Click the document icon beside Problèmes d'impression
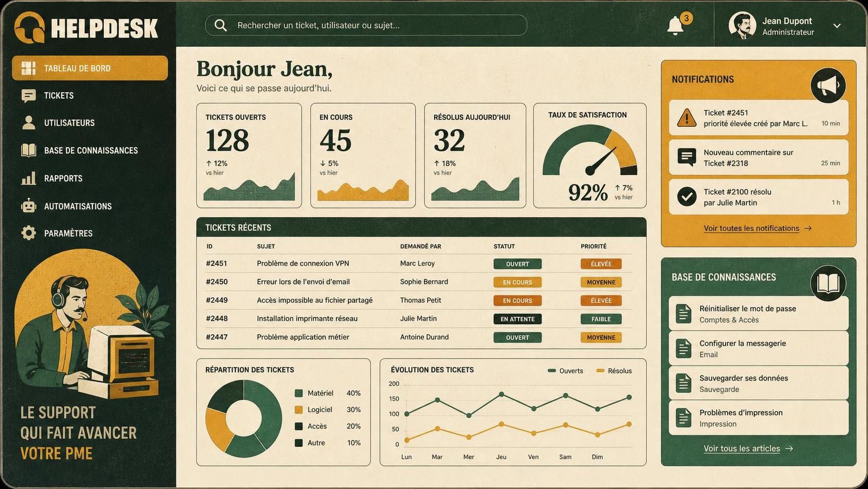Screen dimensions: 868x489 point(684,417)
